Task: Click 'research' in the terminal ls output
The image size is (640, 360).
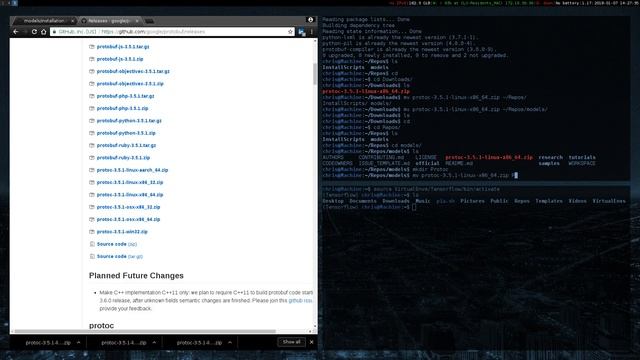Action: pyautogui.click(x=551, y=157)
